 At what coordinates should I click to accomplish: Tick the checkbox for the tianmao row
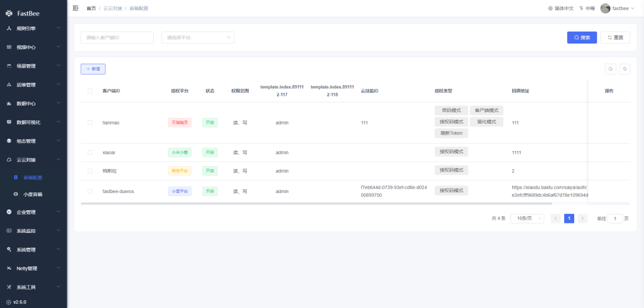tap(90, 123)
